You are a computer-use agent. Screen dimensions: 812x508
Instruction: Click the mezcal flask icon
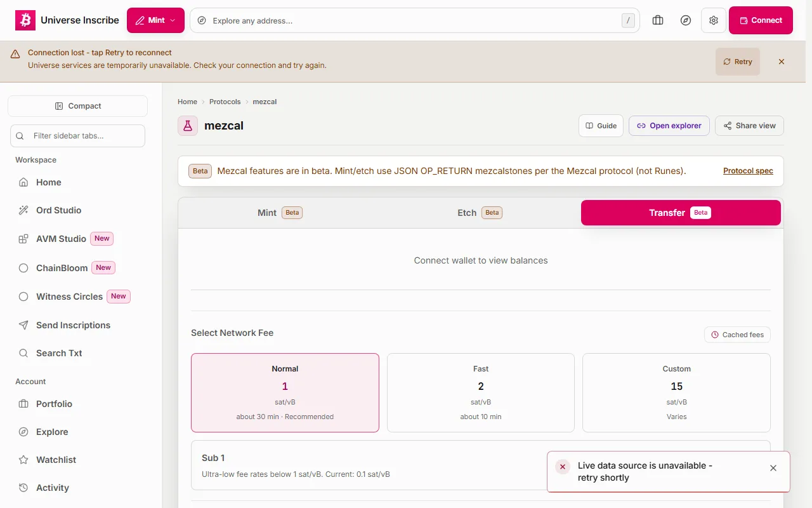[x=188, y=126]
